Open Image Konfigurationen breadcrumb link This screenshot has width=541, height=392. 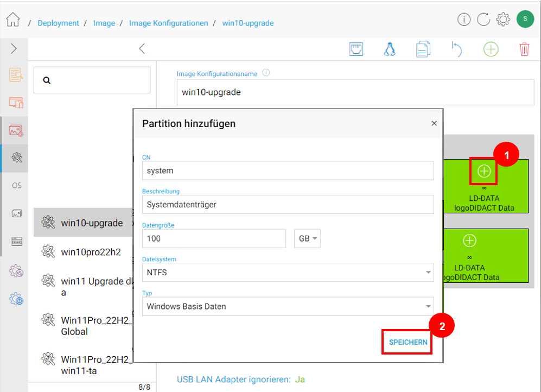point(168,23)
